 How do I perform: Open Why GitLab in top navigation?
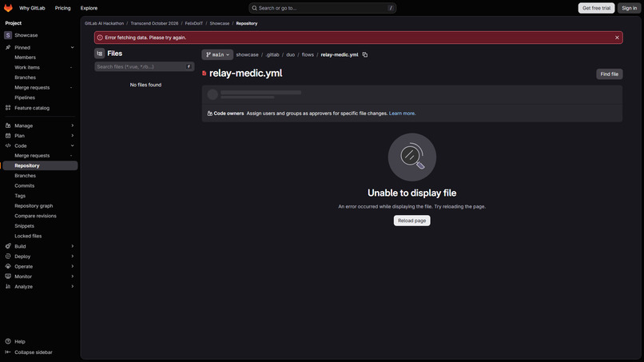click(32, 8)
